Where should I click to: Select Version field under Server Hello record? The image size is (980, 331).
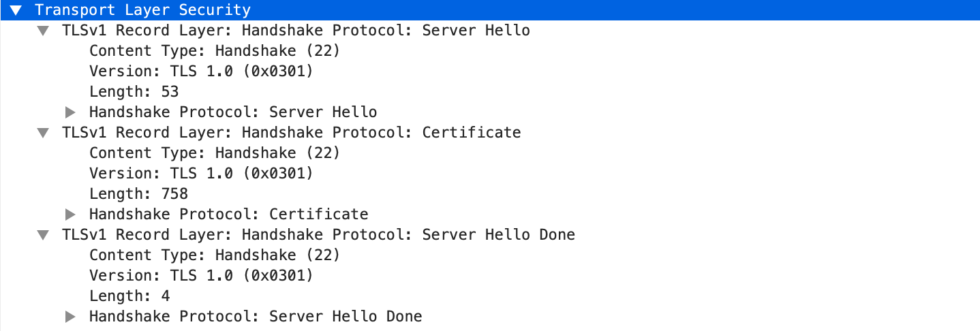click(x=201, y=72)
